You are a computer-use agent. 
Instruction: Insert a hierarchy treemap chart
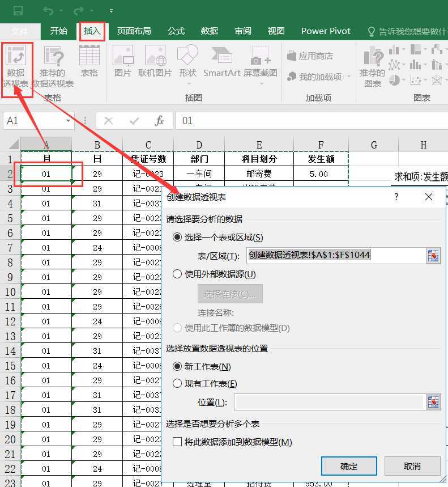tap(416, 49)
